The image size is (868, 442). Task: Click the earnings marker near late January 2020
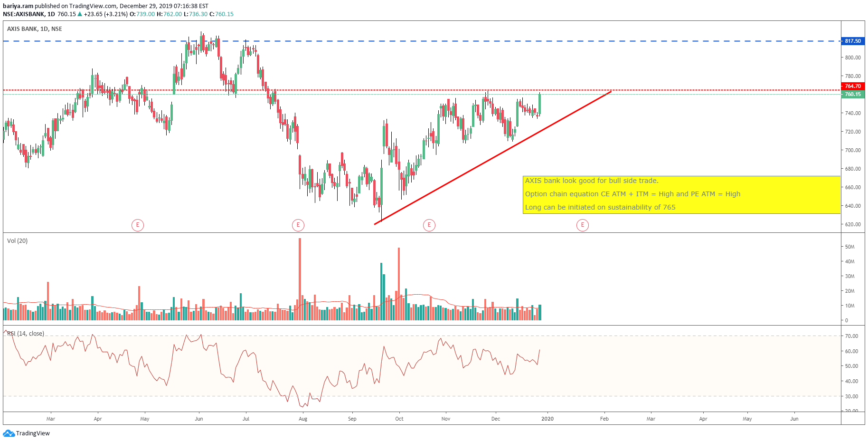coord(583,225)
